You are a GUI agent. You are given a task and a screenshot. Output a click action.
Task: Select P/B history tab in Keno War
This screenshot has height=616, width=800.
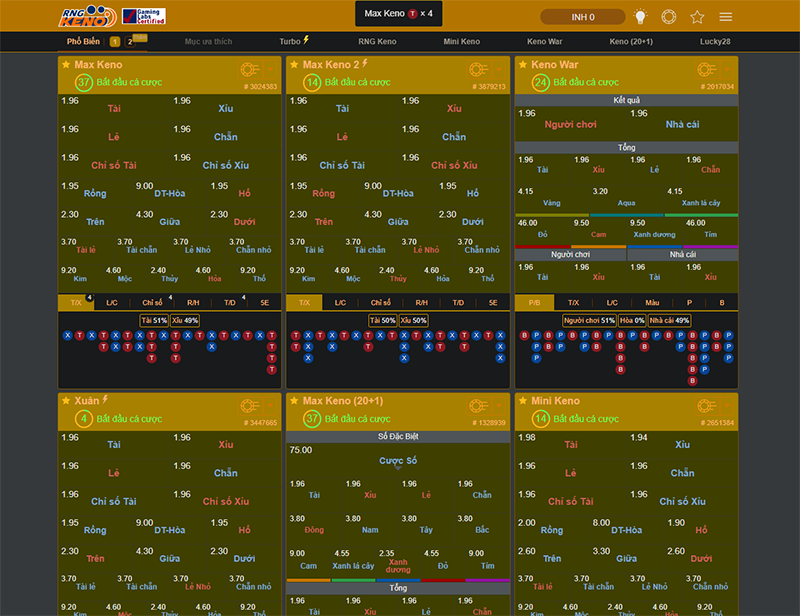pos(534,303)
